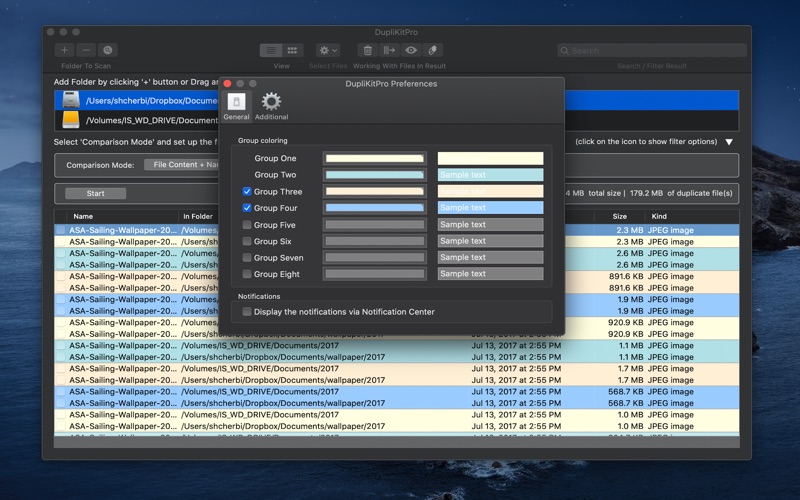Sort results by Size column header
800x500 pixels.
coord(619,216)
